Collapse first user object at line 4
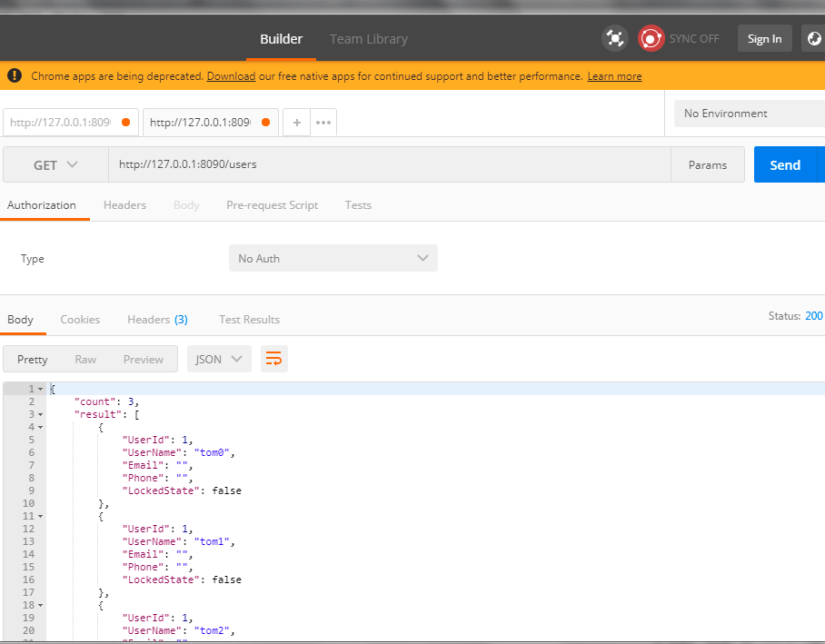The height and width of the screenshot is (644, 825). pos(41,427)
